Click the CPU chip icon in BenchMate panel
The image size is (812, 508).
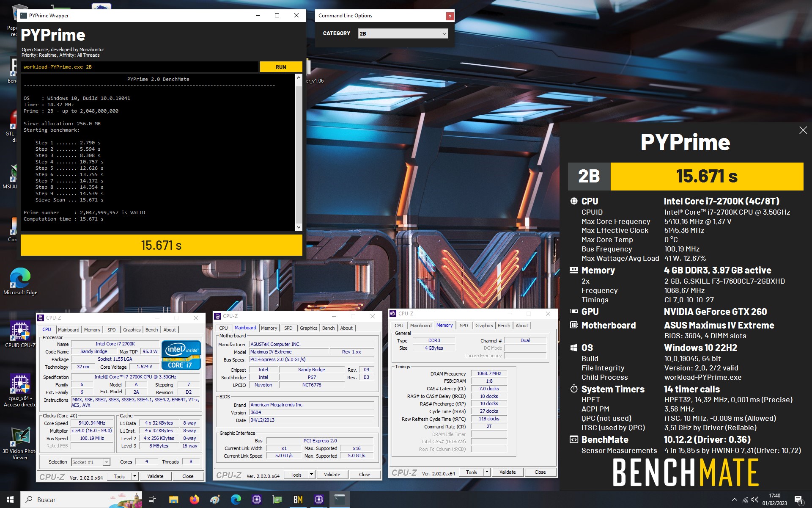[574, 201]
